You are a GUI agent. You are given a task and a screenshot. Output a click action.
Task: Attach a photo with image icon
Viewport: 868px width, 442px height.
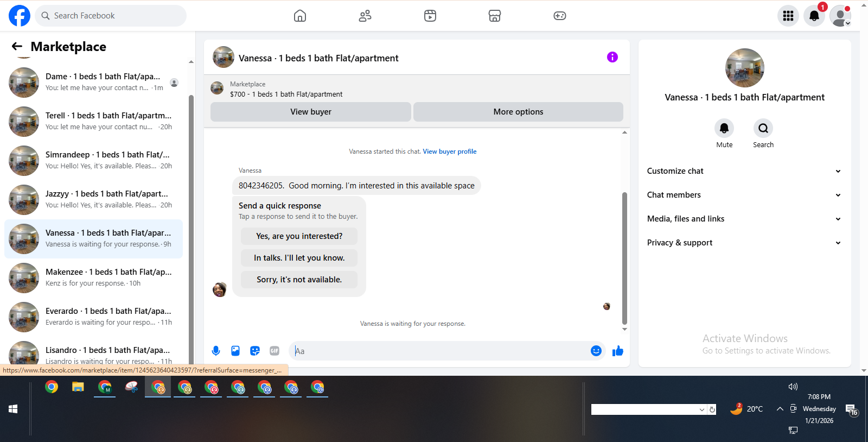click(x=235, y=351)
